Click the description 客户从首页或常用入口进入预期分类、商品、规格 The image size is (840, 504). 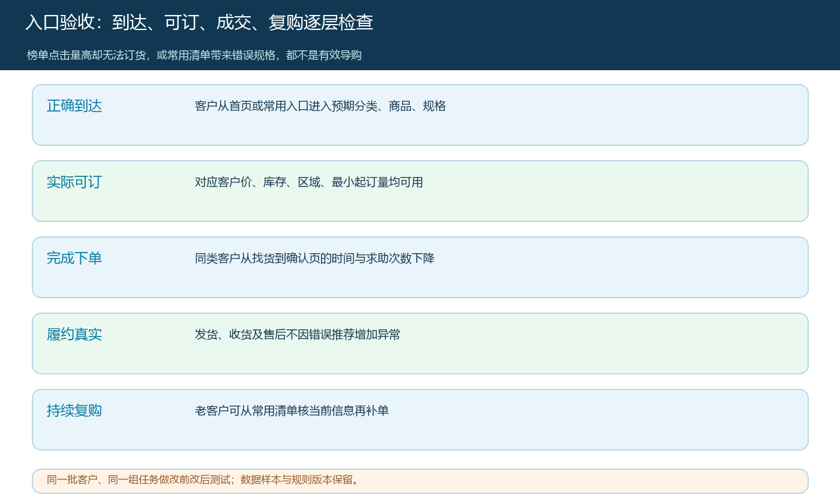(320, 106)
